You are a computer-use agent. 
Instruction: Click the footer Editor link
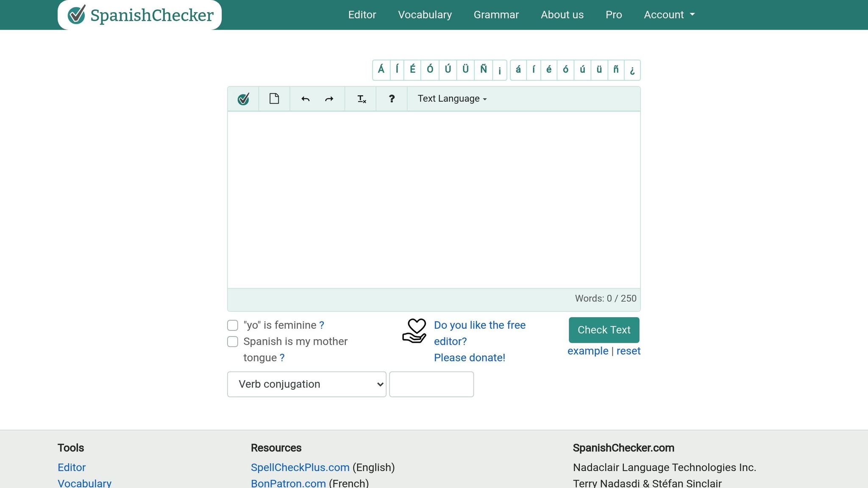tap(72, 468)
